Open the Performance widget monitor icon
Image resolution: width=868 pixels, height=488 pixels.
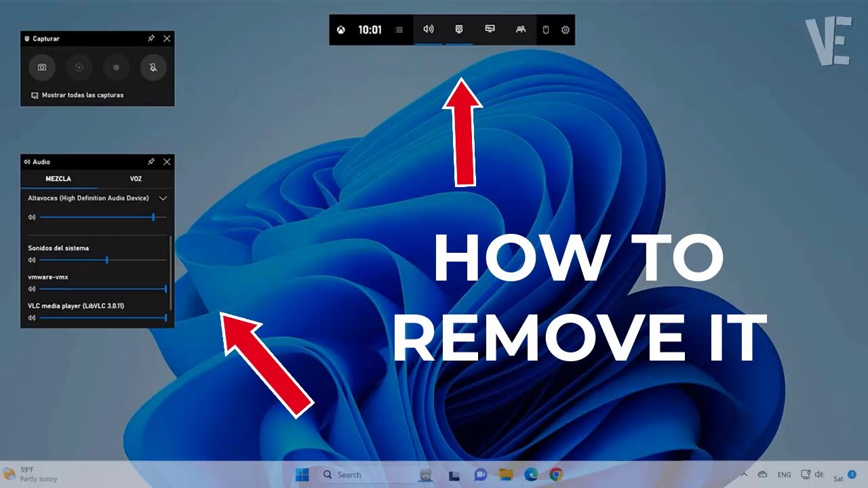(x=490, y=30)
